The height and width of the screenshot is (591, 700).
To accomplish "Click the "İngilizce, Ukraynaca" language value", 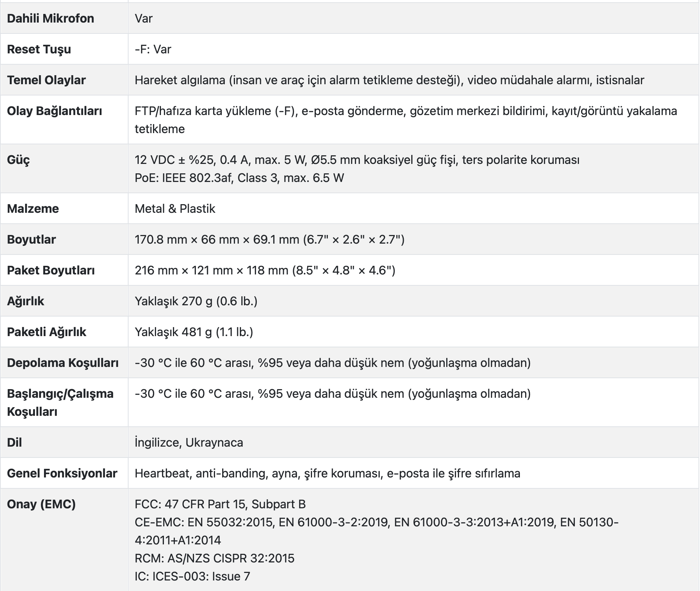I will pos(189,442).
